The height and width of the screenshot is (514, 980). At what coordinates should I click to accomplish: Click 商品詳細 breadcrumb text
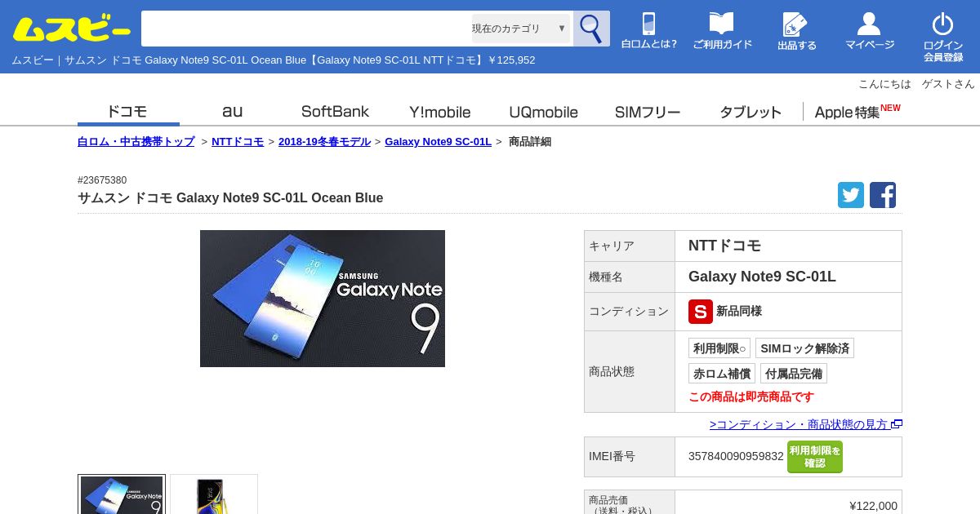tap(530, 141)
